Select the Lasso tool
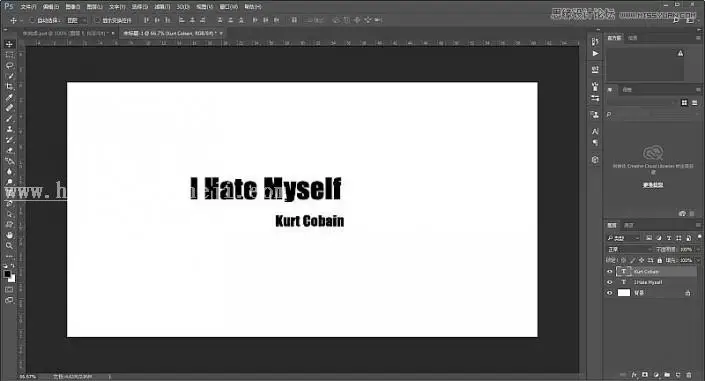The image size is (705, 381). (x=9, y=65)
